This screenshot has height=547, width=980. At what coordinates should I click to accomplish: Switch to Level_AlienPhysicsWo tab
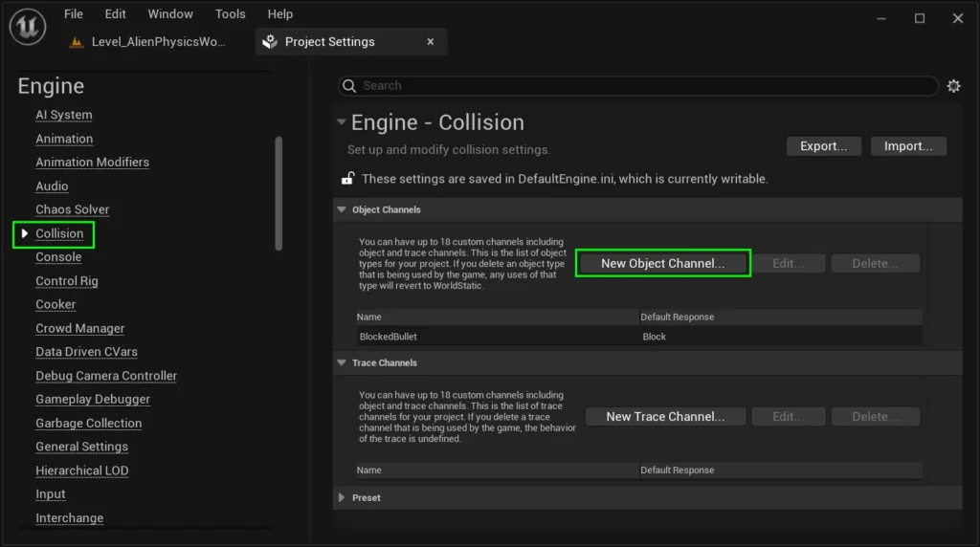(x=153, y=42)
